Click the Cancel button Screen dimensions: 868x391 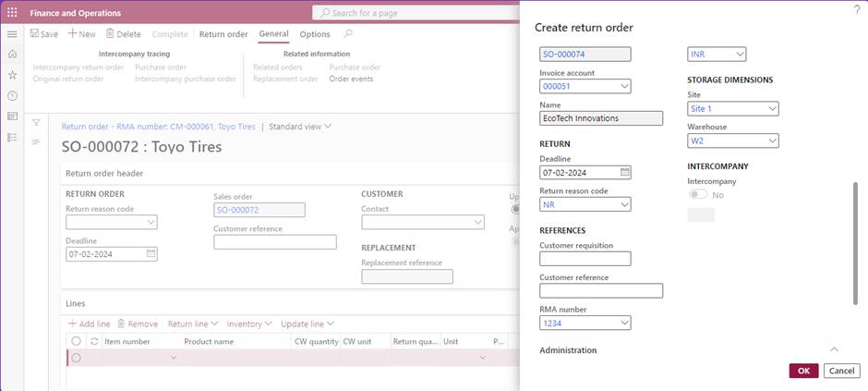click(841, 371)
